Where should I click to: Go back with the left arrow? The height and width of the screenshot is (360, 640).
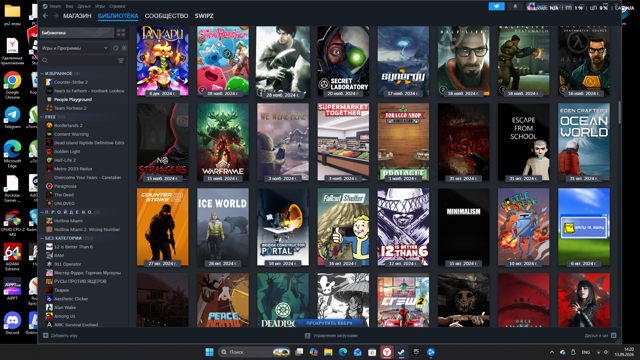coord(45,16)
